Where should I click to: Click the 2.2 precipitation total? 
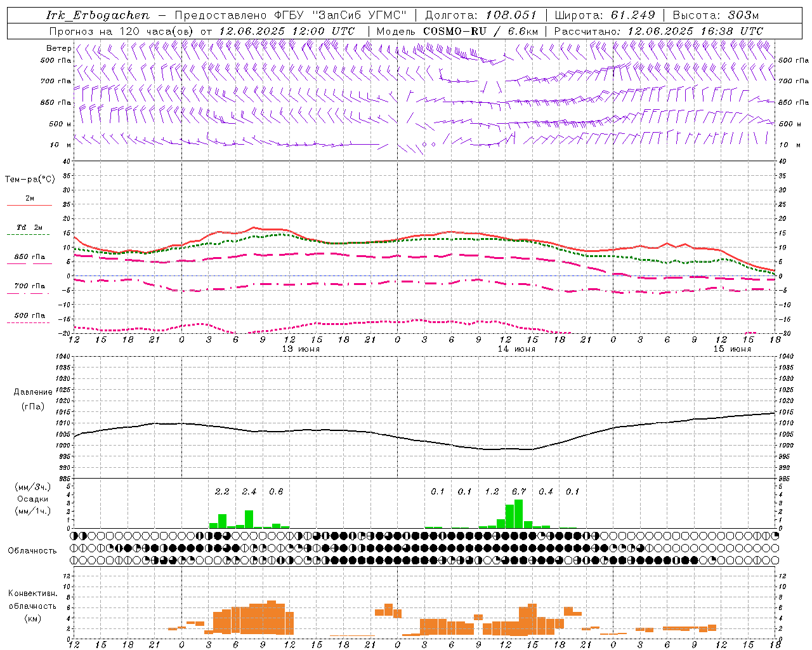[222, 491]
